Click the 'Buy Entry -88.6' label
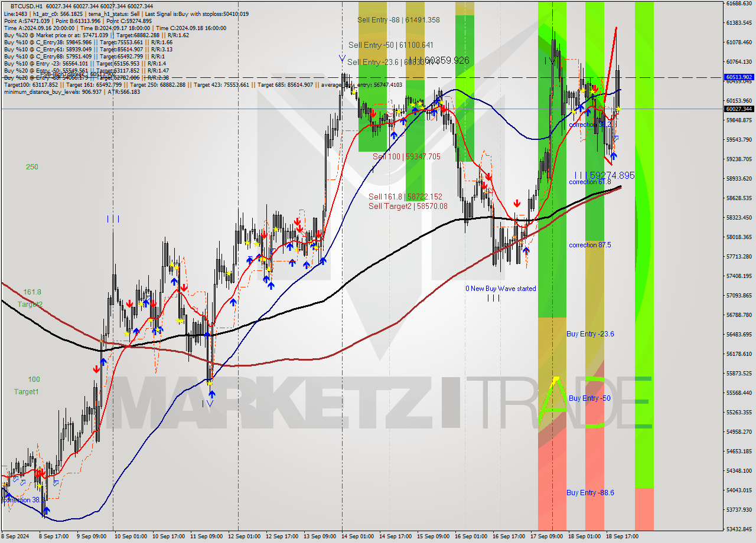Screen dimensions: 756x543 point(590,492)
